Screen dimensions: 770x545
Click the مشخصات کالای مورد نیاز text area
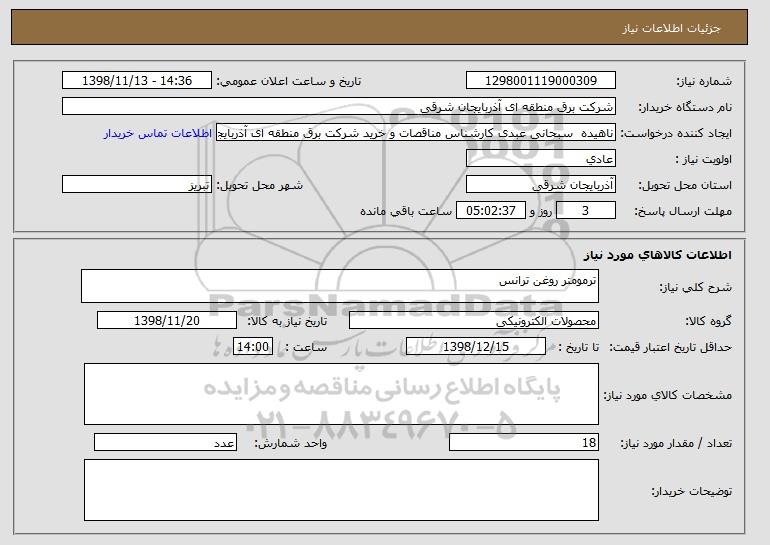[x=341, y=394]
